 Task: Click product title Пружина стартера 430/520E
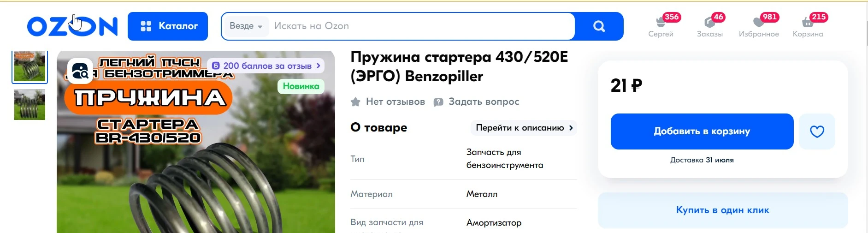click(459, 66)
